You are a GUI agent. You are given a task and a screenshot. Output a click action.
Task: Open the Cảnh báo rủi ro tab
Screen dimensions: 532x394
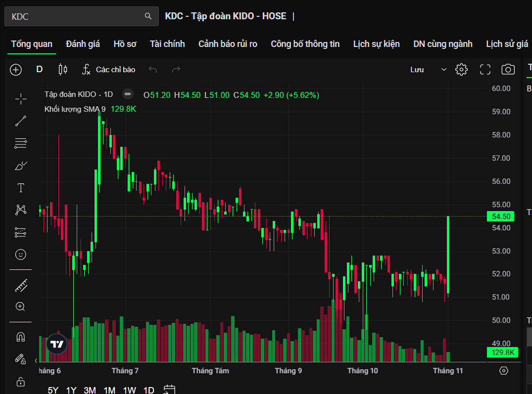pyautogui.click(x=228, y=44)
